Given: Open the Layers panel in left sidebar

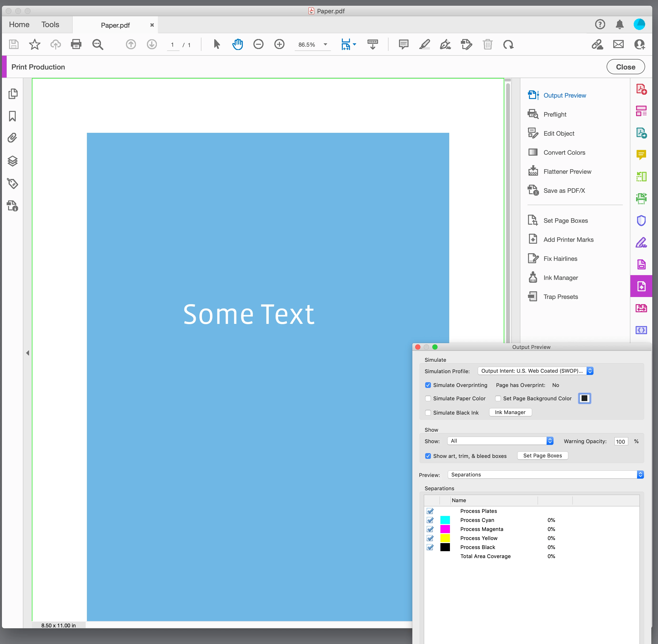Looking at the screenshot, I should tap(13, 161).
